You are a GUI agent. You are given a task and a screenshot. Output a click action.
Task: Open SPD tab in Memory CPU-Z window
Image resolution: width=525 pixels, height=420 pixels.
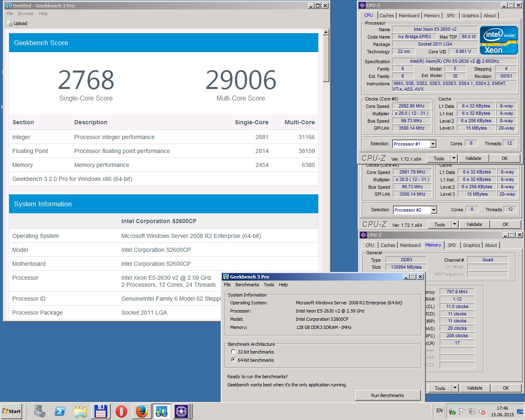click(x=452, y=245)
